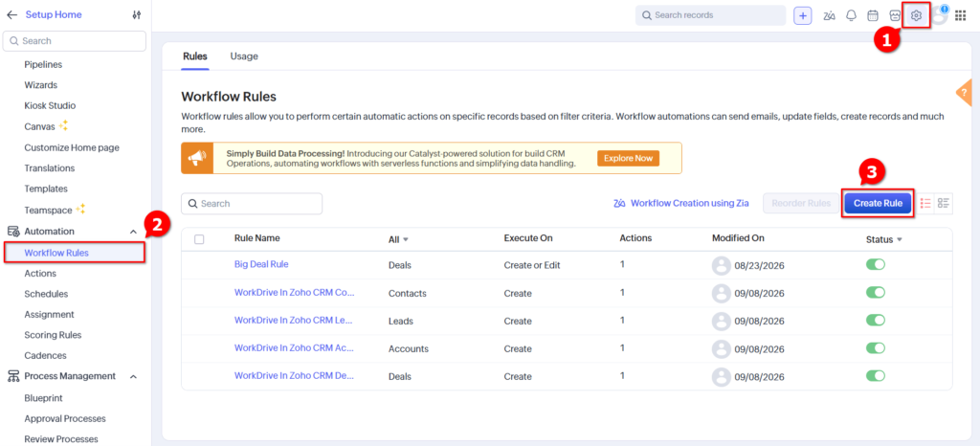Open Actions in the sidebar
This screenshot has height=446, width=980.
click(x=40, y=273)
